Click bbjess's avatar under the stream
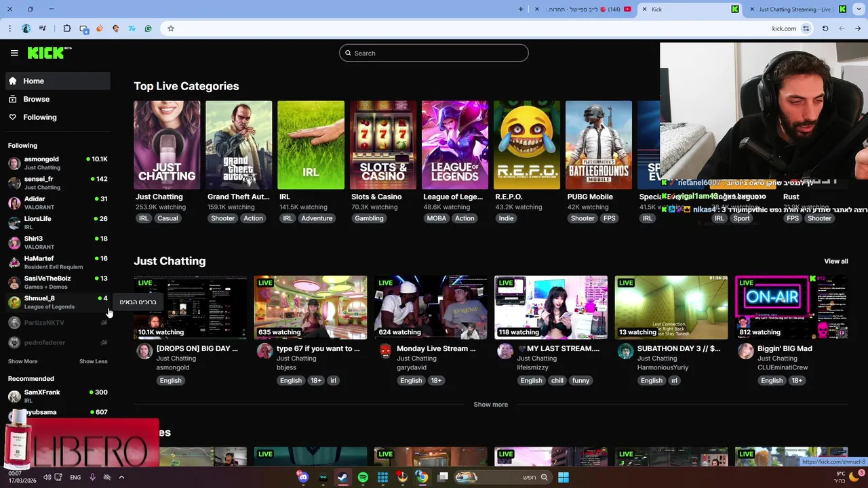This screenshot has height=488, width=868. (264, 350)
